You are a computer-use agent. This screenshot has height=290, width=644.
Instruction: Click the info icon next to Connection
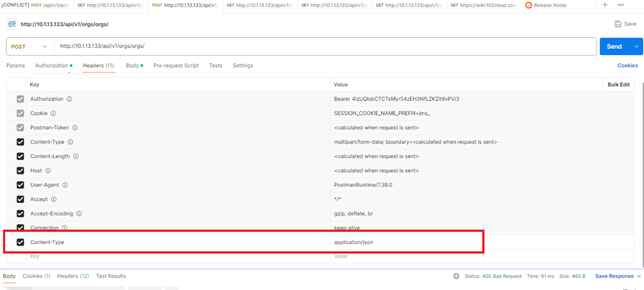(64, 228)
